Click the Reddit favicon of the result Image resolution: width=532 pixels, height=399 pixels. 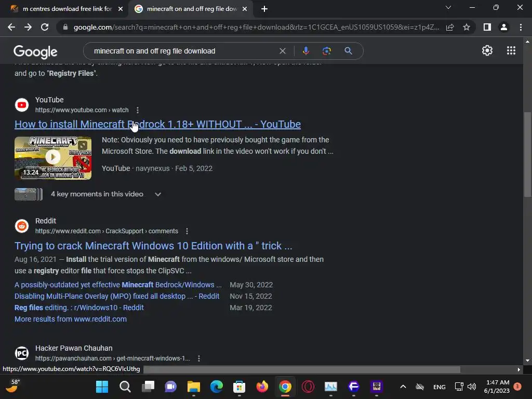(x=22, y=226)
